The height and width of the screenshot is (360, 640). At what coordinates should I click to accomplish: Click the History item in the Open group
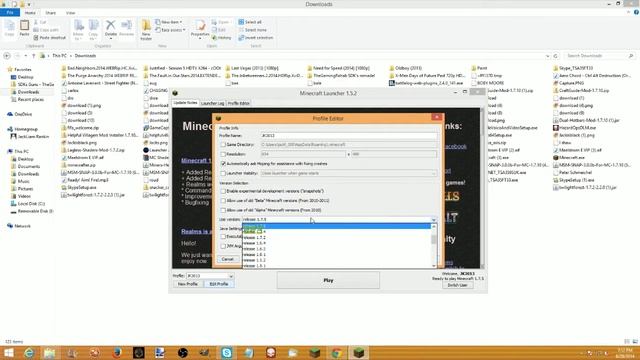coord(222,38)
